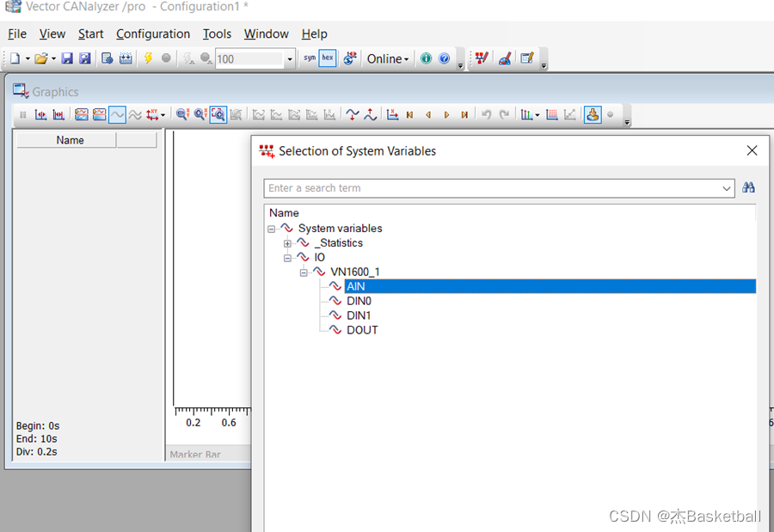The image size is (774, 532).
Task: Open the search term history dropdown
Action: [x=727, y=188]
